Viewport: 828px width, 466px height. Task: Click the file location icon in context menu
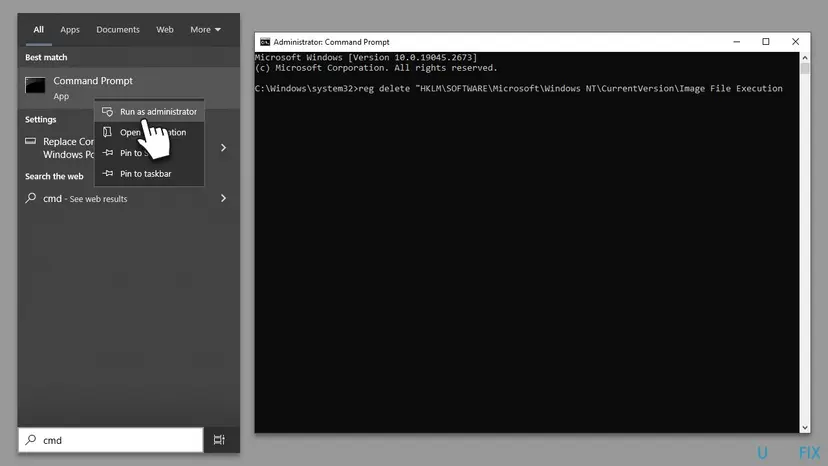(x=107, y=132)
